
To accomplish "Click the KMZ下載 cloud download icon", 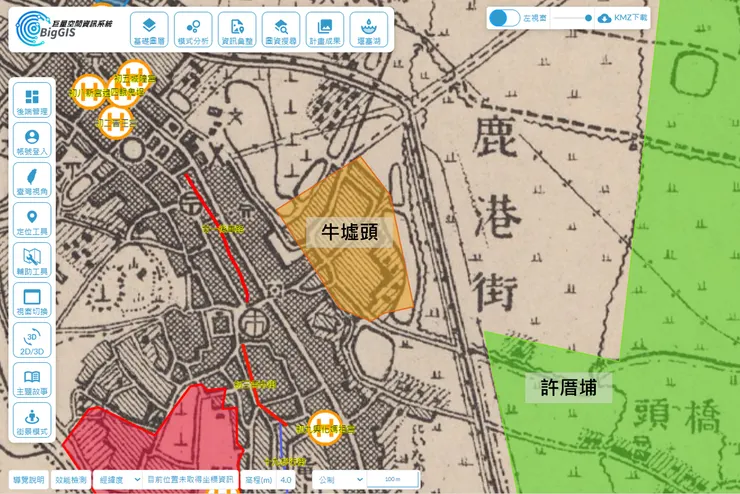I will pos(604,18).
